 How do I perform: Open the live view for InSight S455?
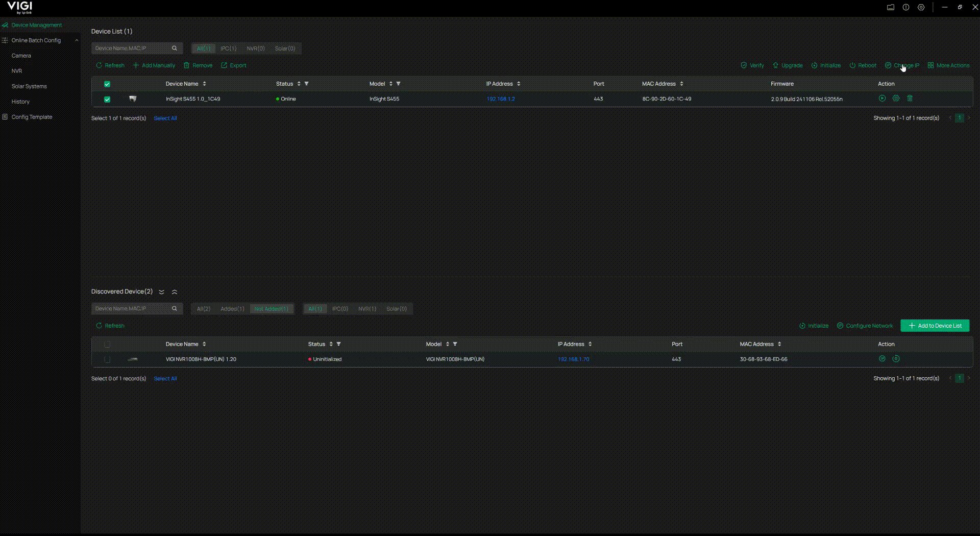point(882,99)
